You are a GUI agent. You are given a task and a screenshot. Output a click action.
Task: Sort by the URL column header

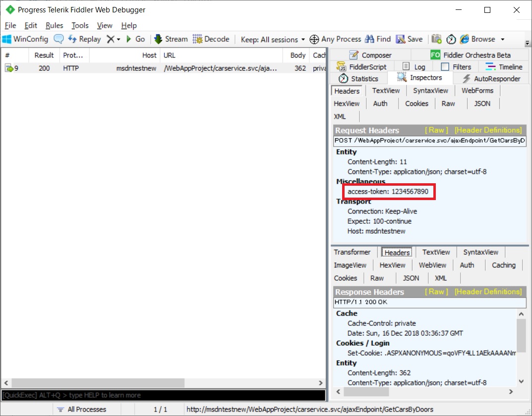221,55
